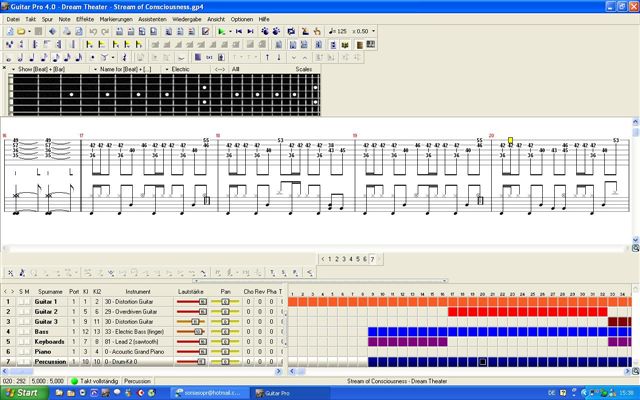Go to previous track page arrow
The height and width of the screenshot is (400, 640).
(x=322, y=259)
